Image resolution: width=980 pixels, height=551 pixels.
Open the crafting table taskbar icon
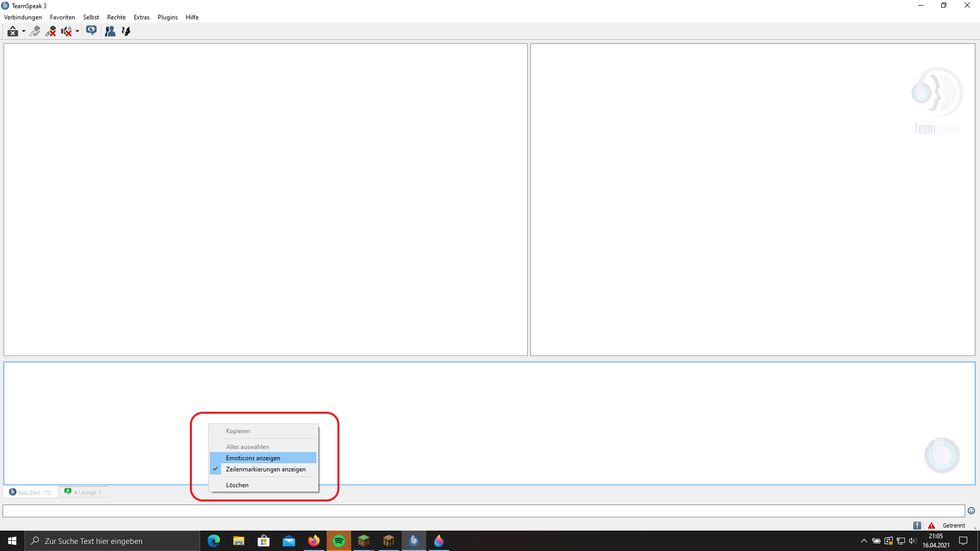[x=389, y=541]
